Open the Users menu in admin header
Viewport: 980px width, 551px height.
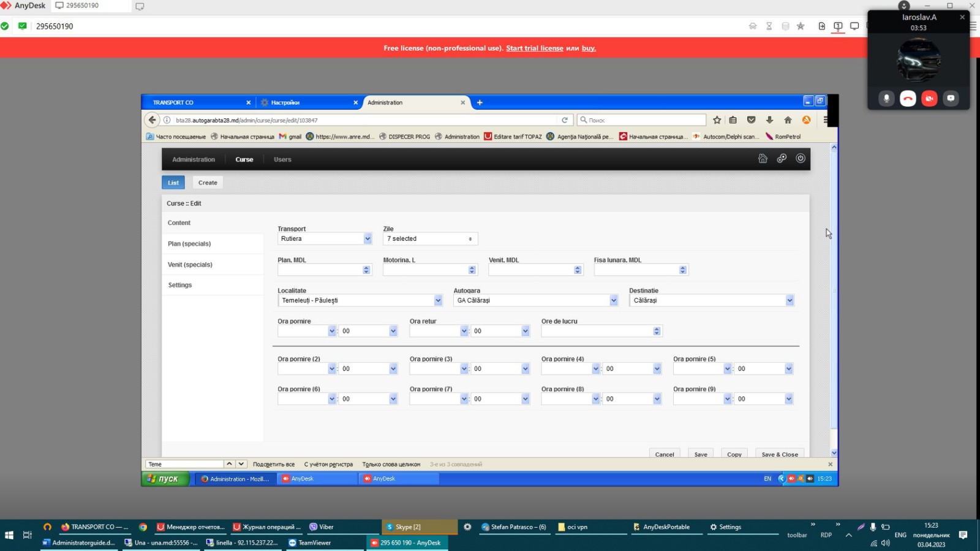282,159
